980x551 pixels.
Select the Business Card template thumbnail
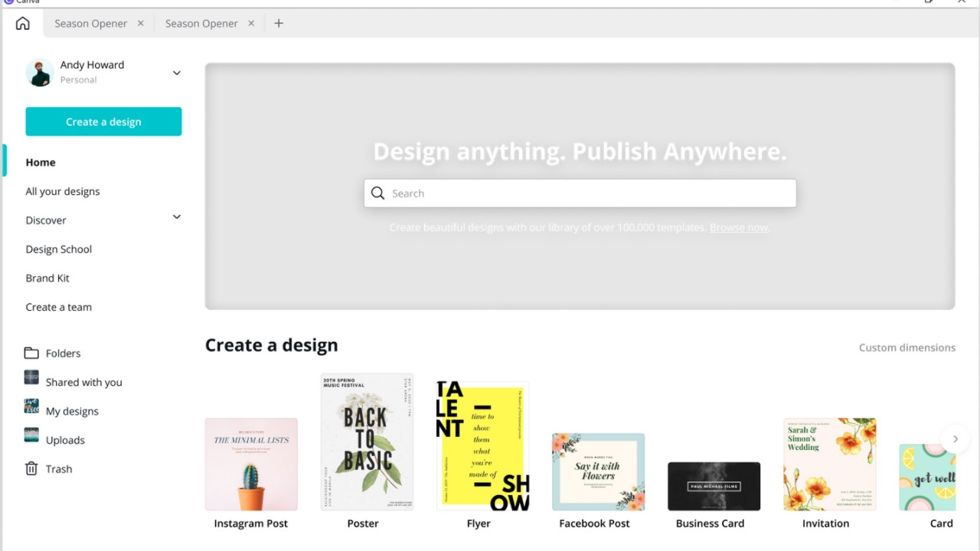click(x=714, y=486)
